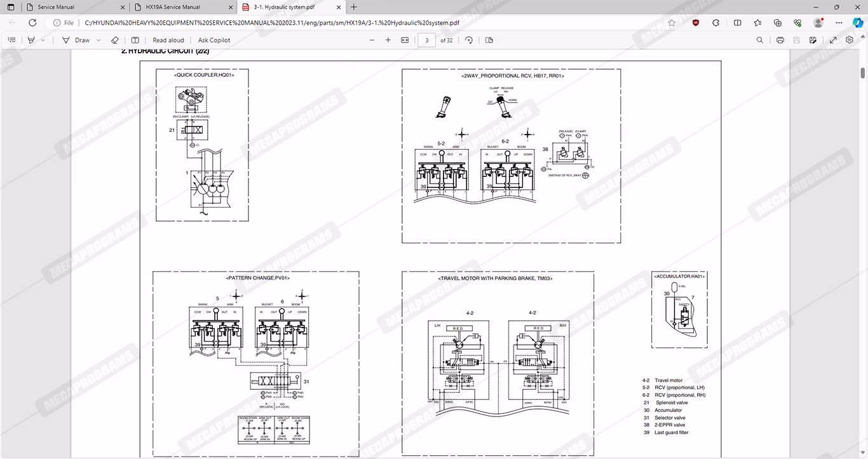Click the page number input field
This screenshot has height=459, width=868.
click(x=426, y=40)
